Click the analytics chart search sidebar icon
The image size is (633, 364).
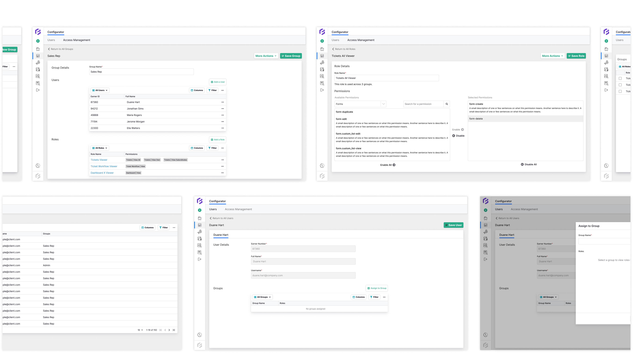(x=38, y=76)
